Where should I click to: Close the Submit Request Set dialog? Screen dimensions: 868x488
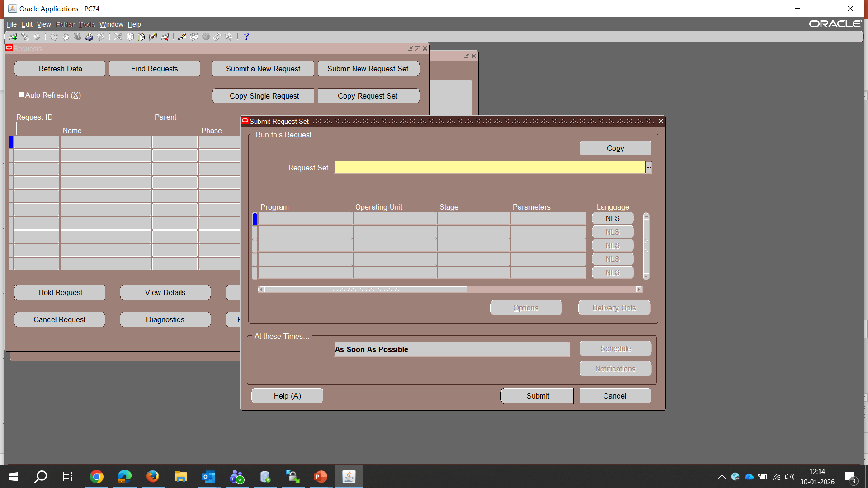click(661, 121)
